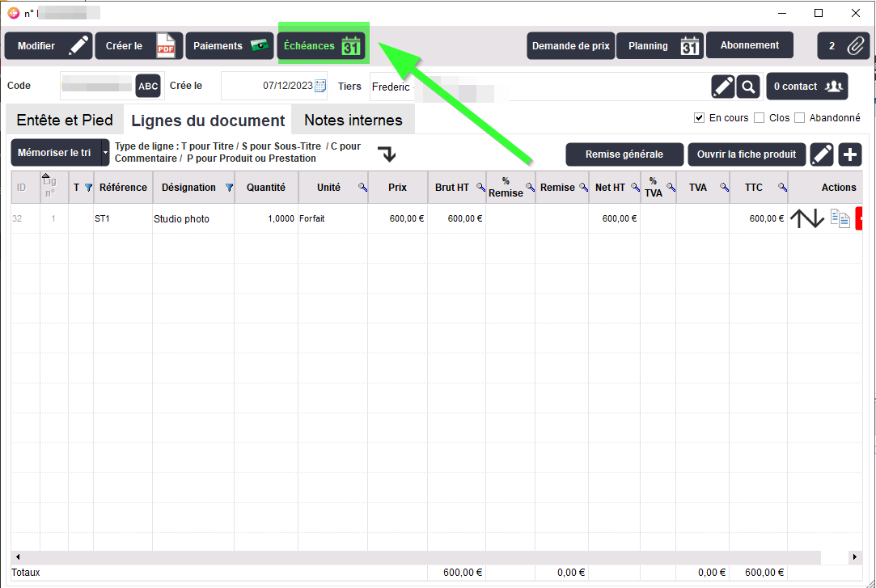Open the calendar picker beside creation date
This screenshot has width=876, height=588.
point(320,86)
